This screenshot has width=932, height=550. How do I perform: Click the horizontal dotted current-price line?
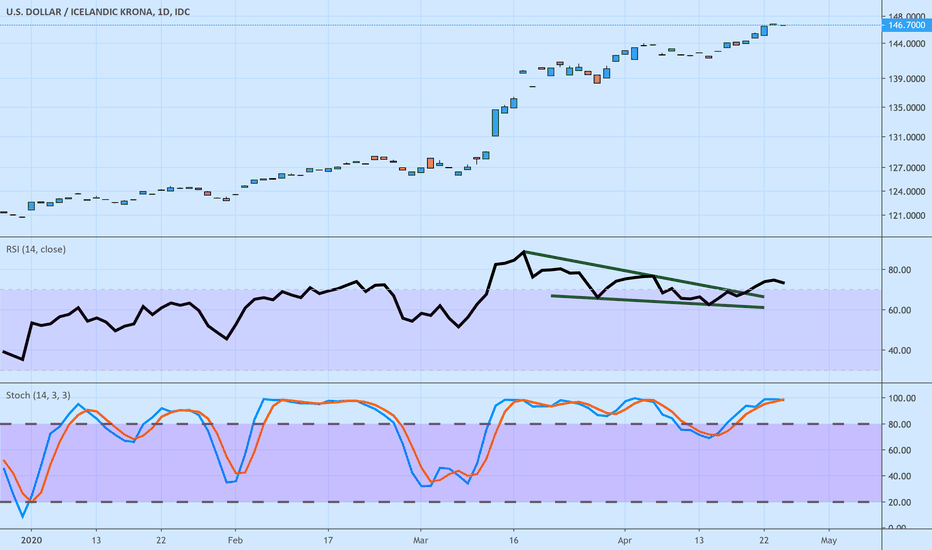point(440,25)
